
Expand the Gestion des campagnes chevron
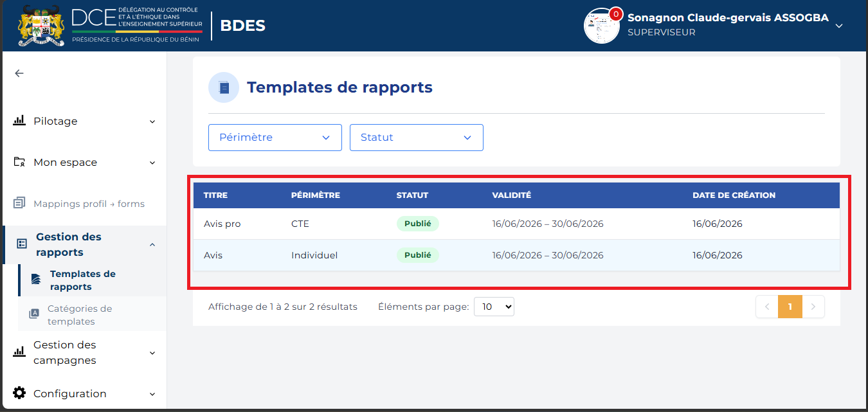coord(152,353)
